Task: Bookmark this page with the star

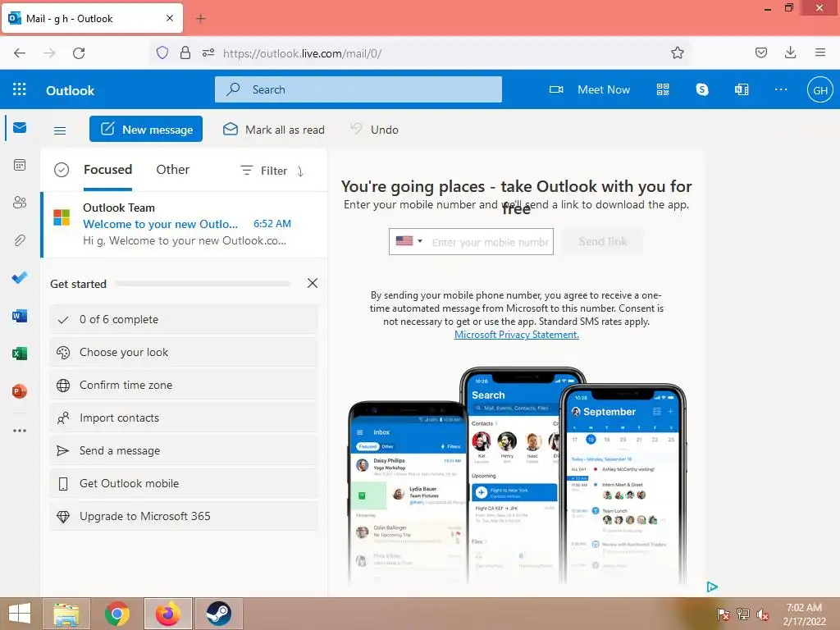Action: pyautogui.click(x=677, y=53)
